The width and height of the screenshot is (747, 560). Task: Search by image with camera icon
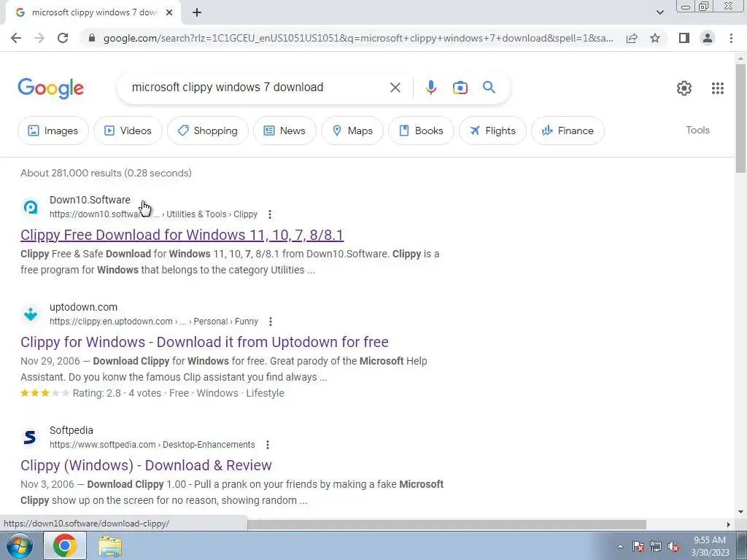(460, 87)
